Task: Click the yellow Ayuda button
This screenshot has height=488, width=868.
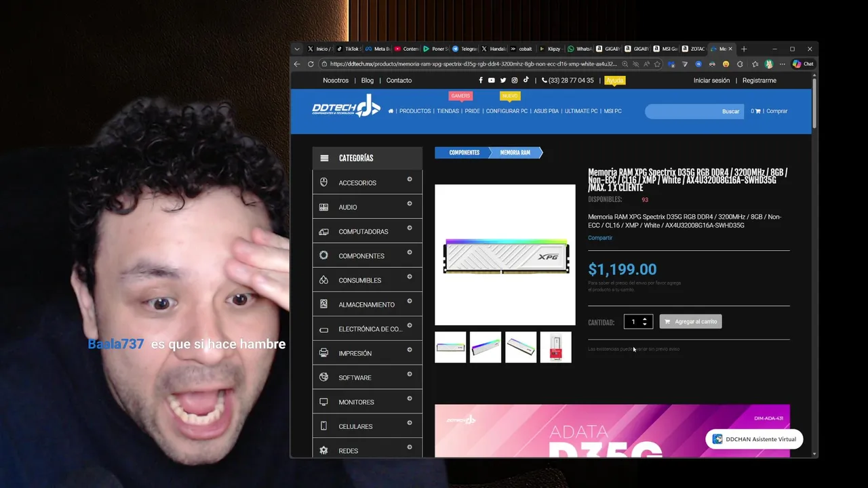Action: (614, 80)
